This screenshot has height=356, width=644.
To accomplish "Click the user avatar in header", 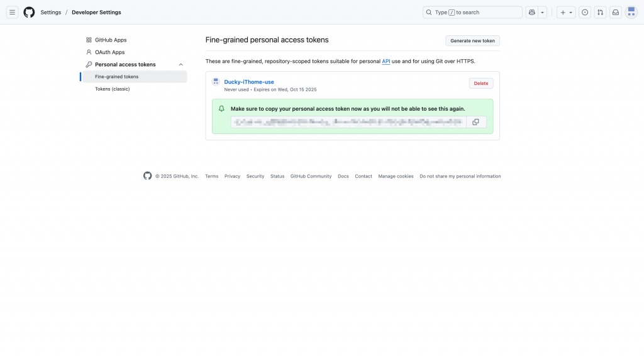I will click(x=631, y=12).
